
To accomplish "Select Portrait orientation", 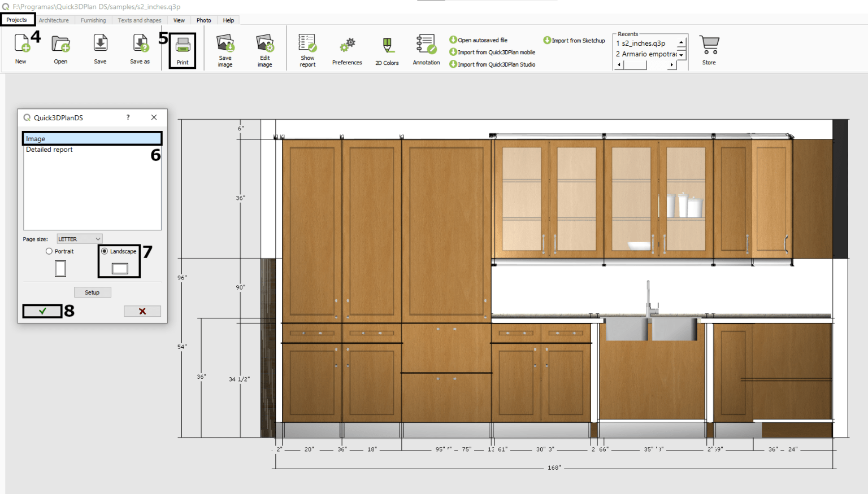I will click(49, 251).
